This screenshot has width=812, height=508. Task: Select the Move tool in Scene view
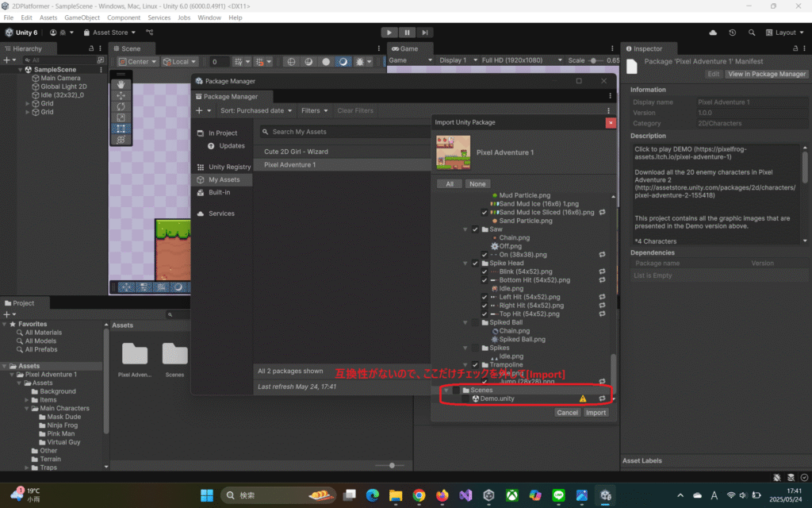coord(121,95)
